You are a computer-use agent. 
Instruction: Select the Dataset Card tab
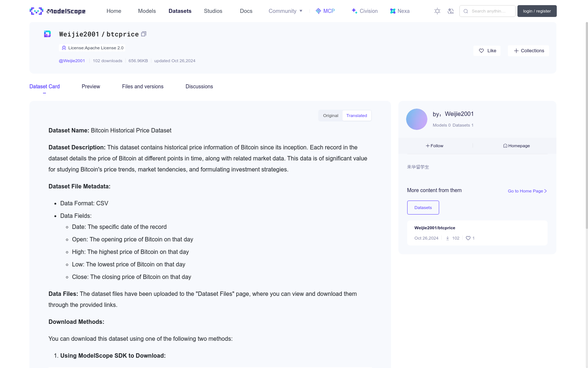[44, 86]
